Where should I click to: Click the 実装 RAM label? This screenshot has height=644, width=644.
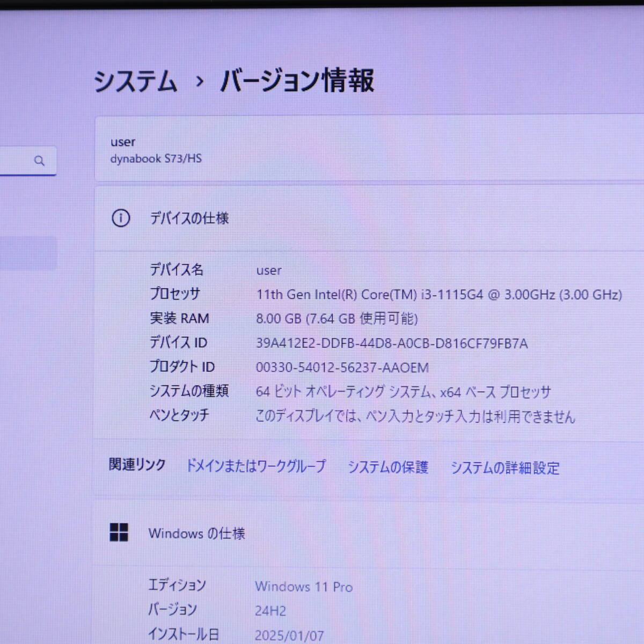tap(179, 318)
